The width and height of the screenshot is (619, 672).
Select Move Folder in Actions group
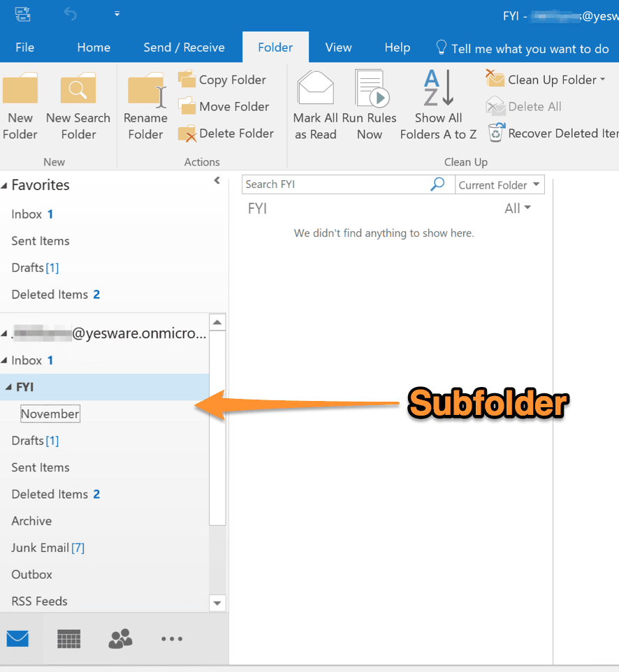pos(224,106)
